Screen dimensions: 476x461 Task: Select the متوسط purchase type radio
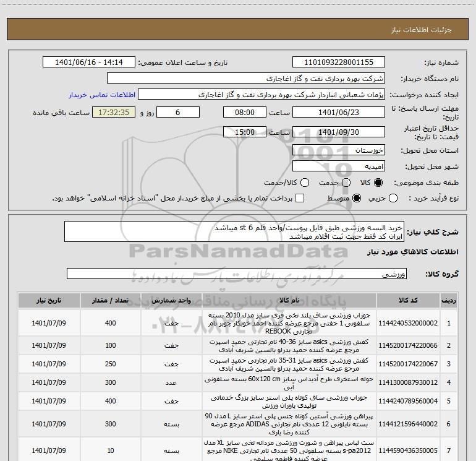click(355, 198)
